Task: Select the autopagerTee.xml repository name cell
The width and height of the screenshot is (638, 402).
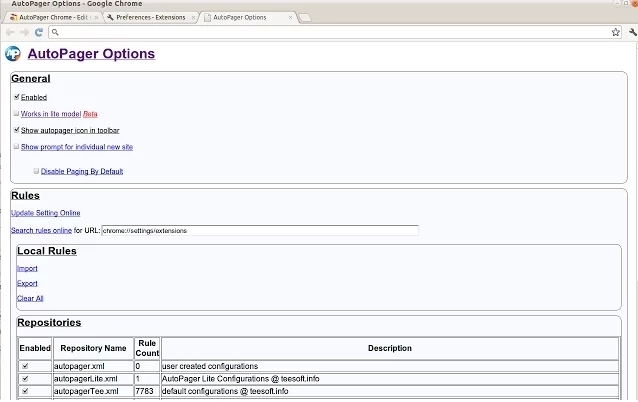Action: pyautogui.click(x=93, y=391)
